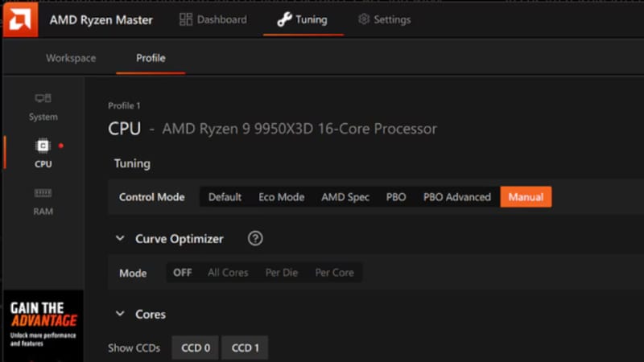Set Curve Optimizer mode to Per Core
Image resolution: width=644 pixels, height=362 pixels.
click(334, 273)
